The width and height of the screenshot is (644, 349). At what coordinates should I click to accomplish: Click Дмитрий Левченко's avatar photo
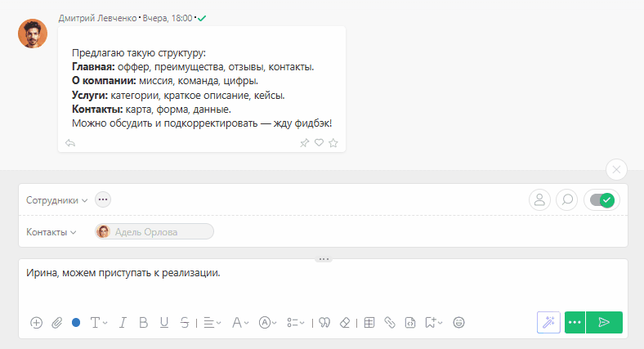33,34
